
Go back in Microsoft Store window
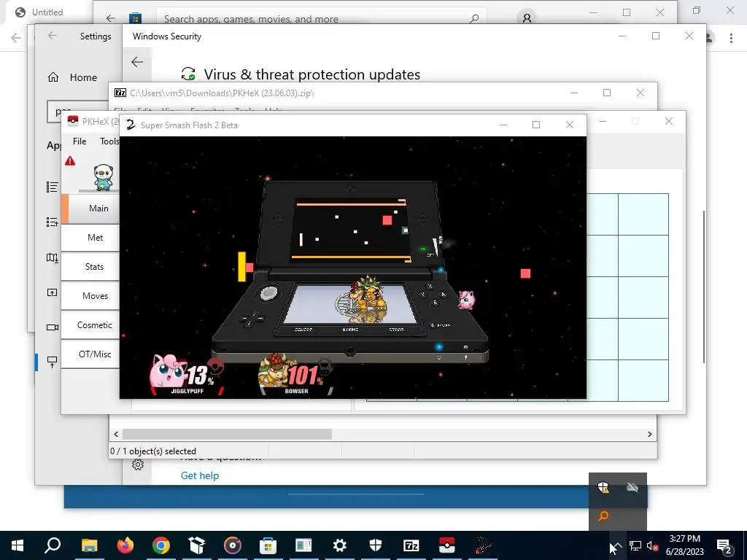[x=111, y=18]
